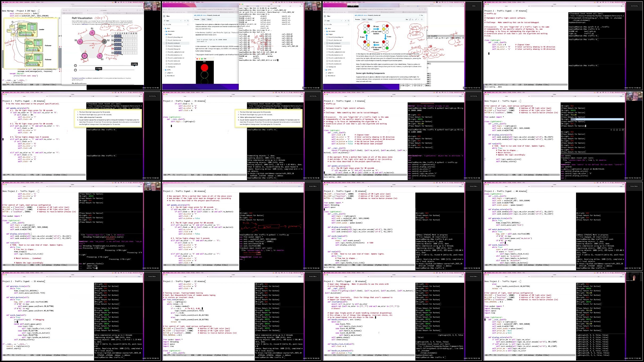Expand the traffic folder in the 14:25:58 frame
This screenshot has width=644, height=362.
tap(169, 70)
